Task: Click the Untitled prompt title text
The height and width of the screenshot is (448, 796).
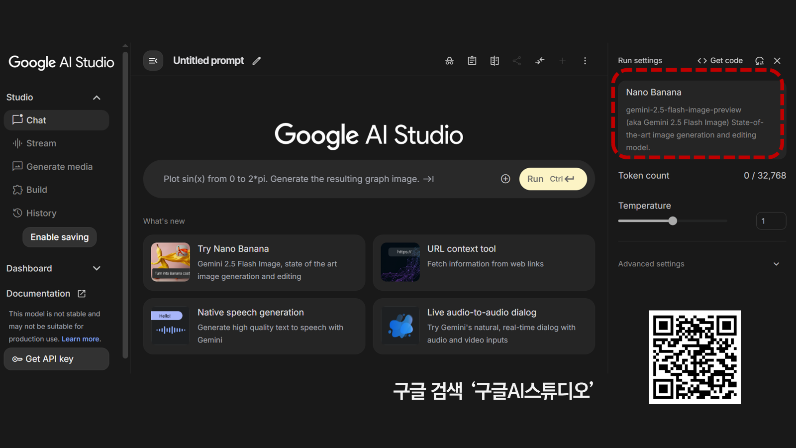Action: pos(209,60)
